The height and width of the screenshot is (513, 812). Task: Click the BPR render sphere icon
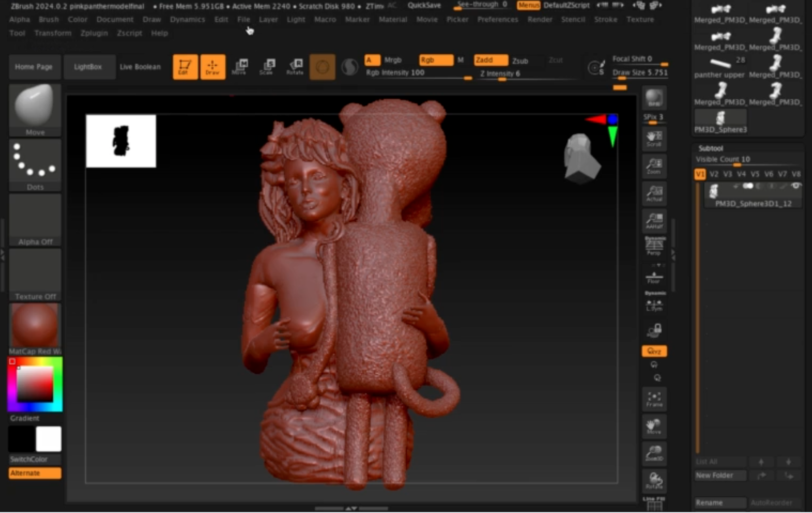654,98
